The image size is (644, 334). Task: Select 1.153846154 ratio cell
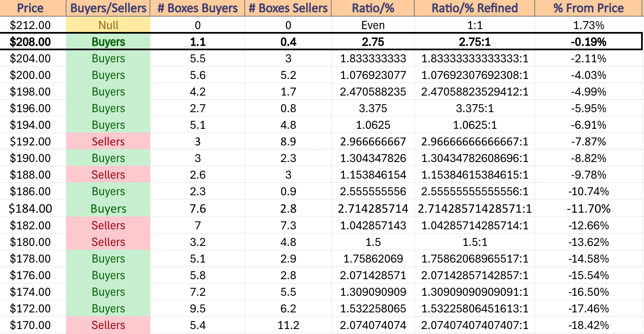373,174
